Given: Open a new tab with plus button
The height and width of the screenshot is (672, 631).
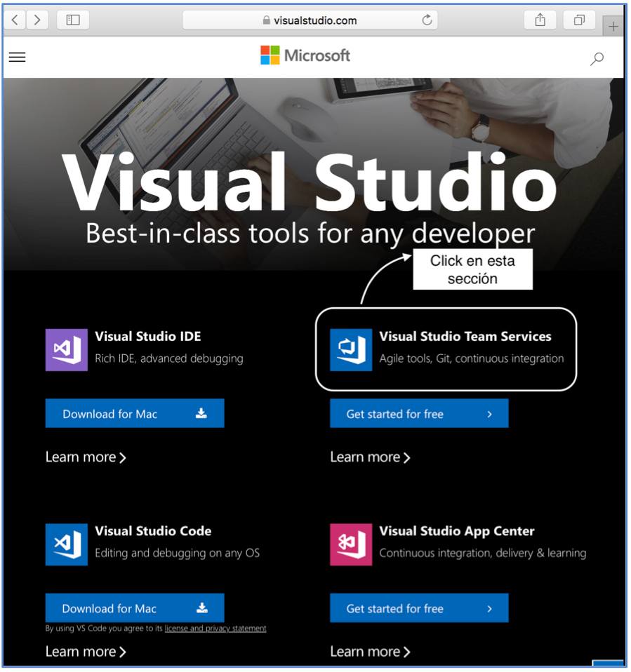Looking at the screenshot, I should (613, 26).
